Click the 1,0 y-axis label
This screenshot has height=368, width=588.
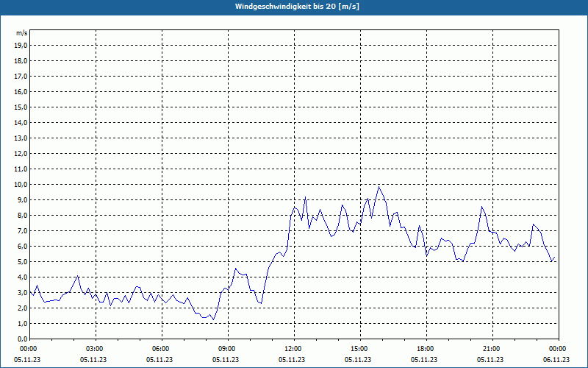point(23,324)
